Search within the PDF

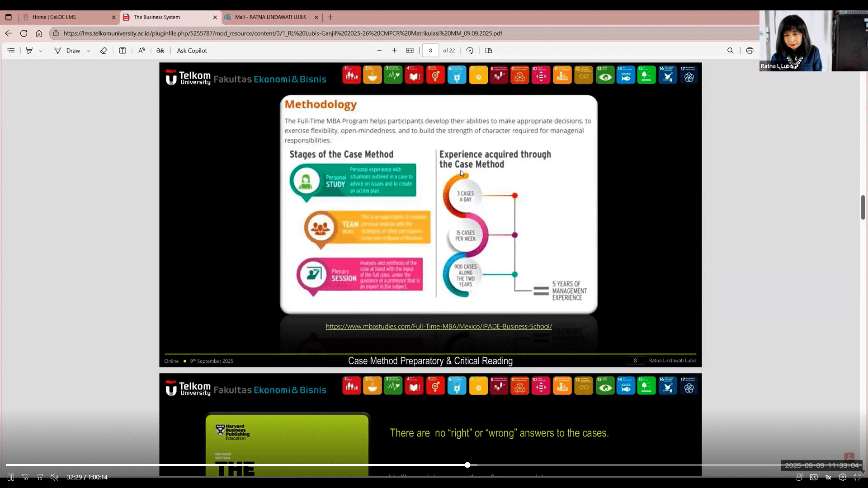[730, 51]
